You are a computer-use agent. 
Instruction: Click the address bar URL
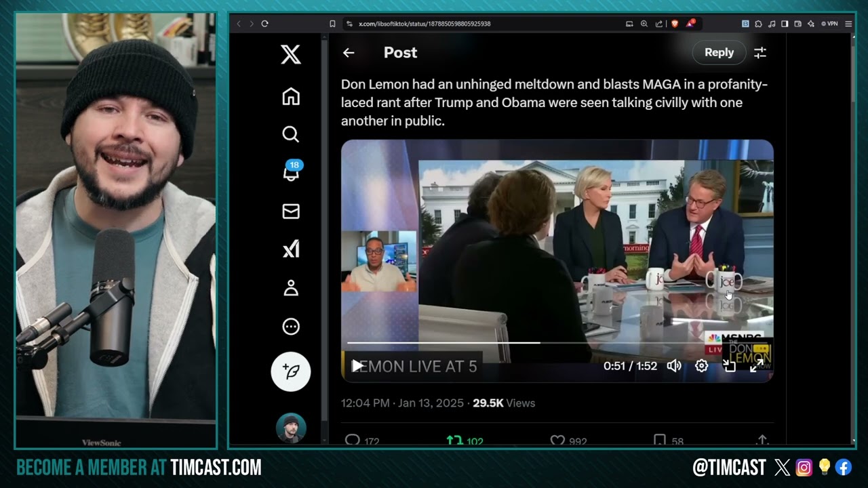click(425, 24)
